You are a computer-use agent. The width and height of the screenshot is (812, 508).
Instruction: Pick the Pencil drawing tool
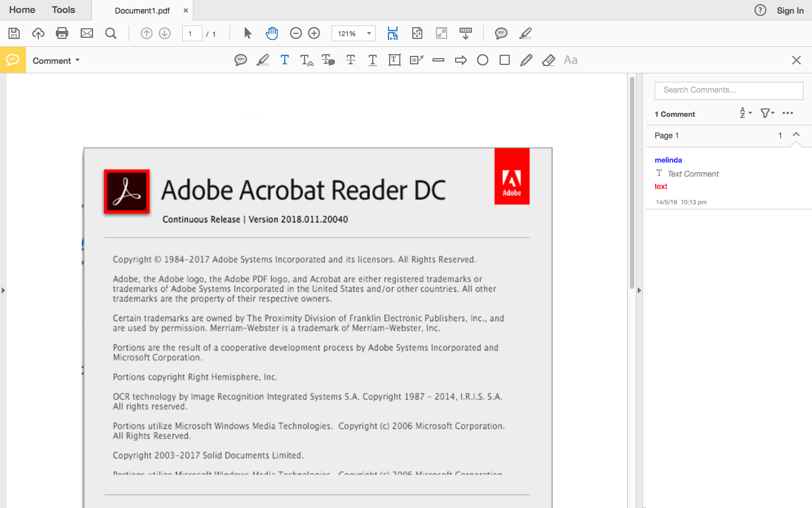[x=526, y=60]
